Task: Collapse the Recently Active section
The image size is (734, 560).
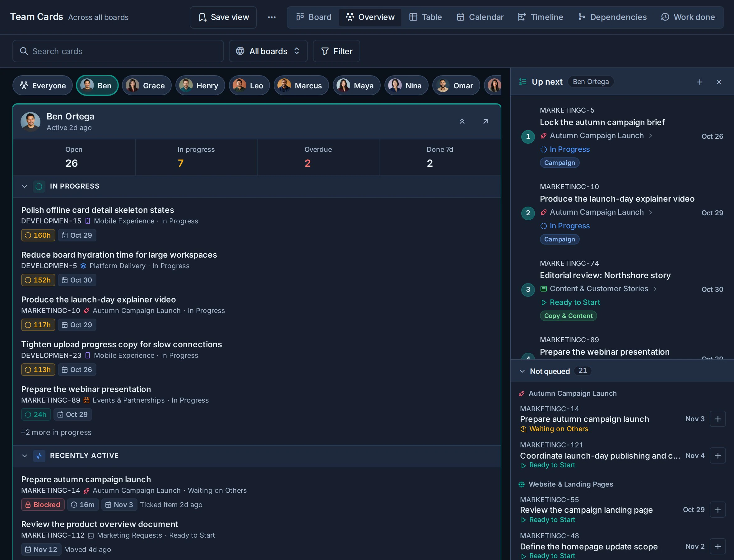Action: point(24,456)
